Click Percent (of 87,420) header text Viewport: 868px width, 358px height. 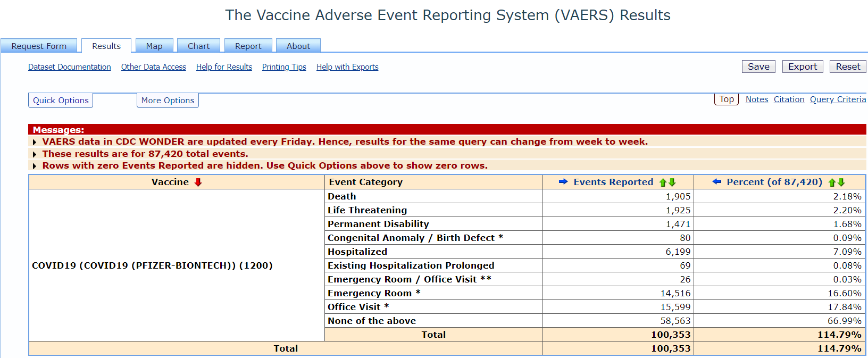click(774, 182)
